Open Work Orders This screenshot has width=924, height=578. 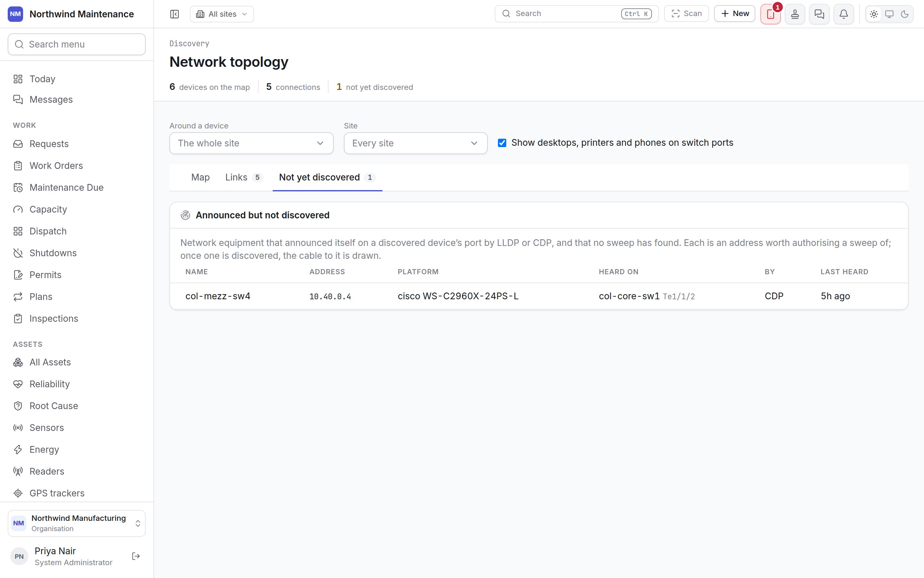(77, 165)
